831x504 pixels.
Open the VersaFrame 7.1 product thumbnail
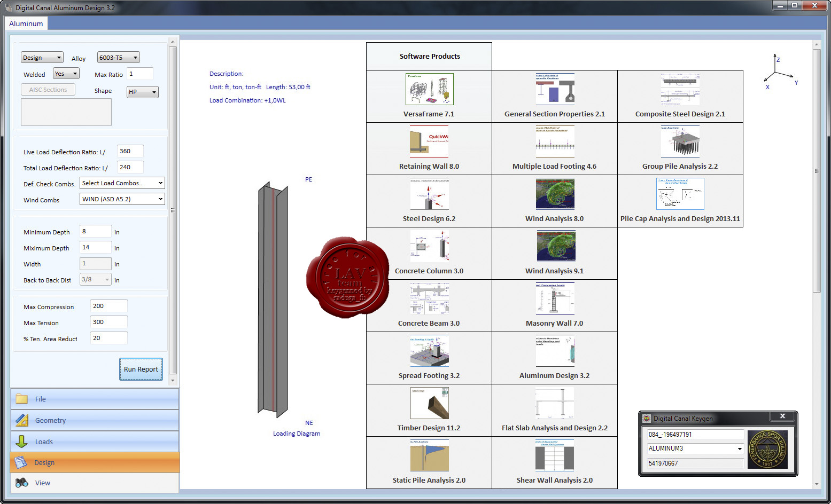tap(429, 89)
